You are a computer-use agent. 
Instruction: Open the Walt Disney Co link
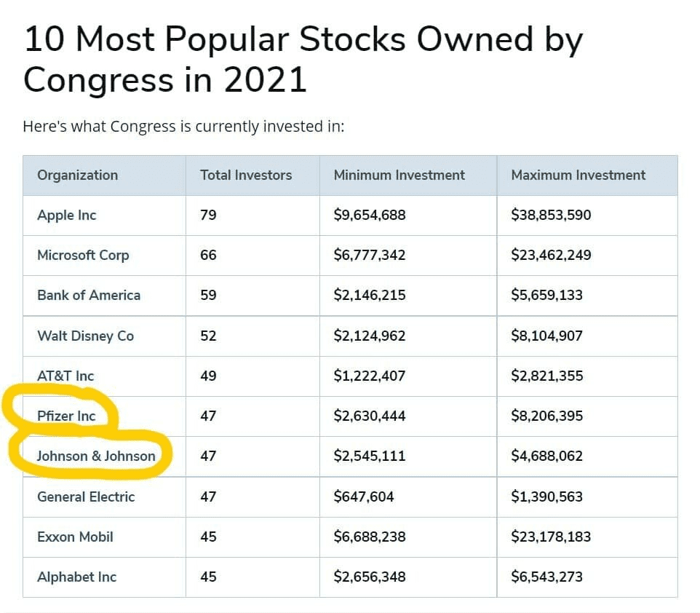click(x=85, y=336)
